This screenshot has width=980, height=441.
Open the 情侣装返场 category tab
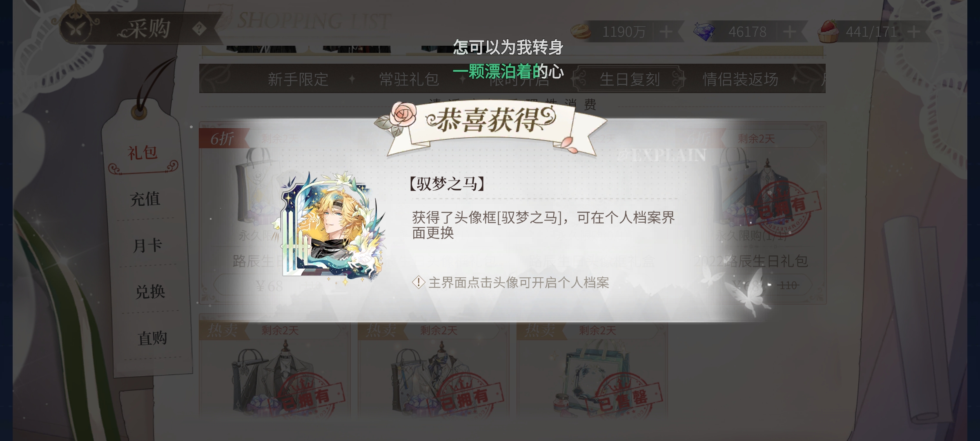(740, 79)
